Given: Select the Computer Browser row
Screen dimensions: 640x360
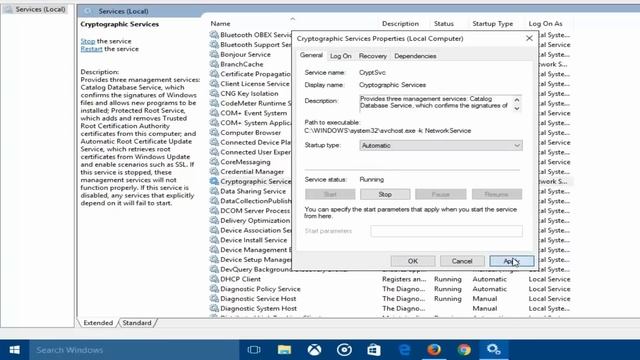Looking at the screenshot, I should pos(250,133).
